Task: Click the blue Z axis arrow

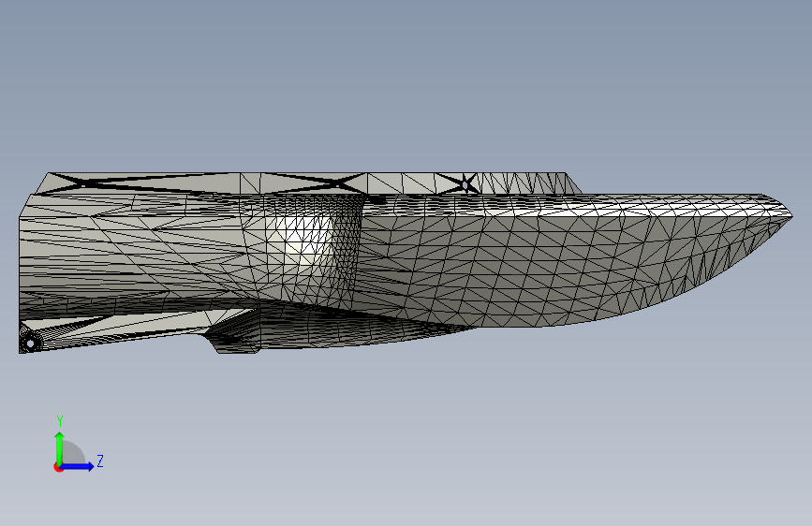Action: coord(78,466)
